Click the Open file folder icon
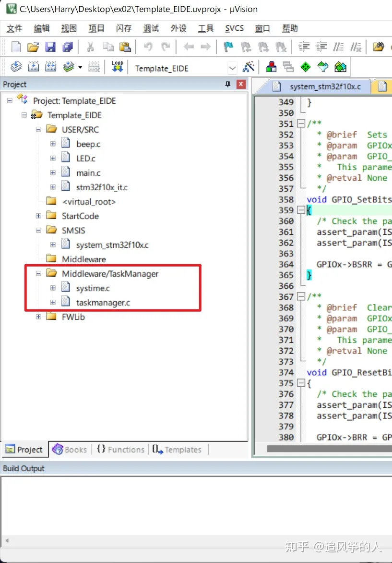The height and width of the screenshot is (563, 392). [x=33, y=47]
